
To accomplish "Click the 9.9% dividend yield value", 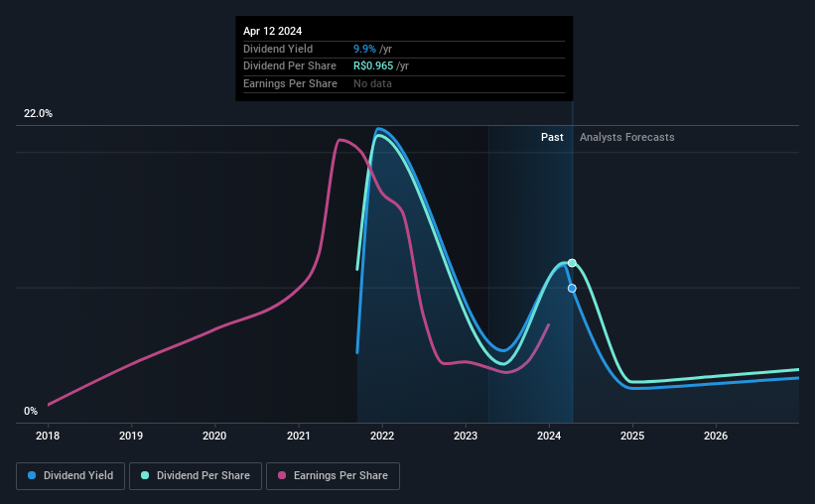I will click(x=364, y=49).
